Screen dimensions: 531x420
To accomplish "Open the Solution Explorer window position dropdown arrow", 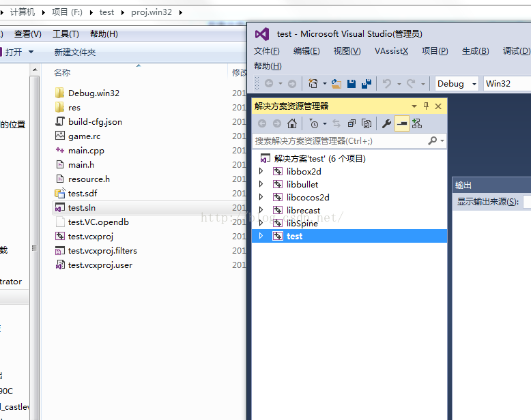I will click(x=414, y=106).
